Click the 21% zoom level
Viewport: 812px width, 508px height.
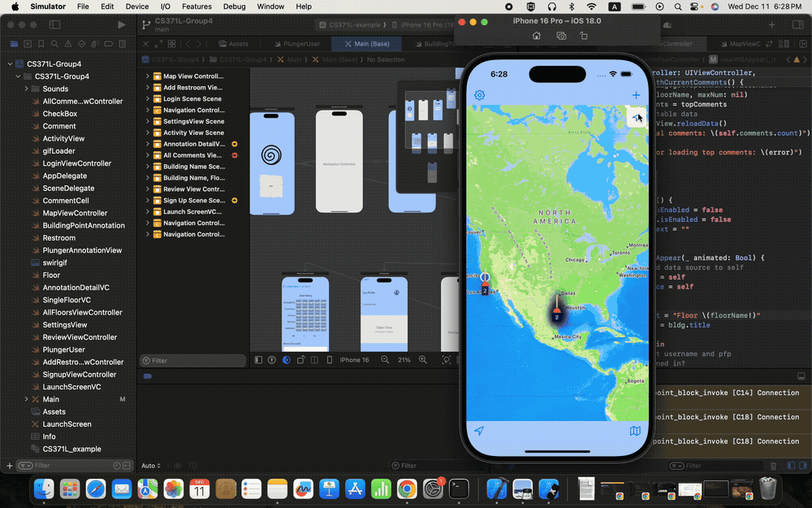tap(404, 360)
